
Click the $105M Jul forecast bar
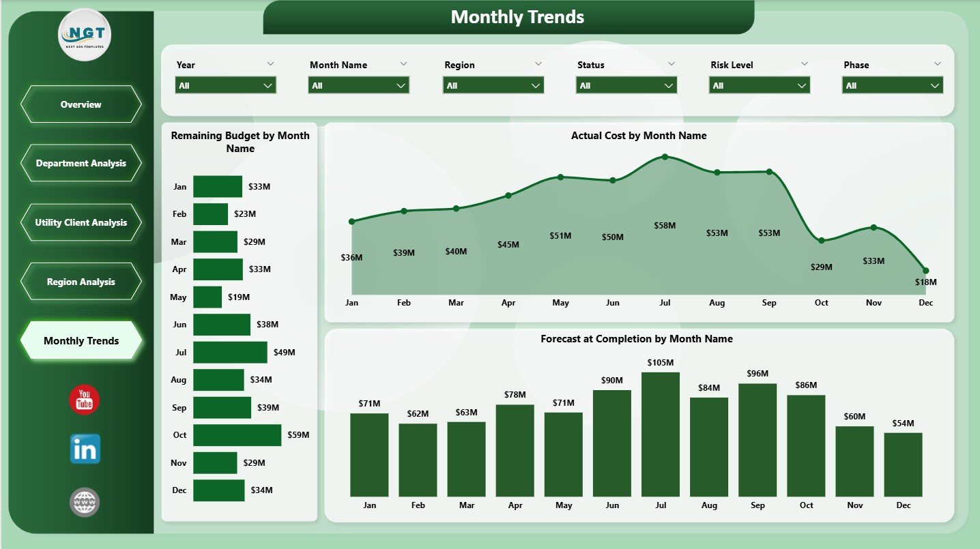click(660, 433)
